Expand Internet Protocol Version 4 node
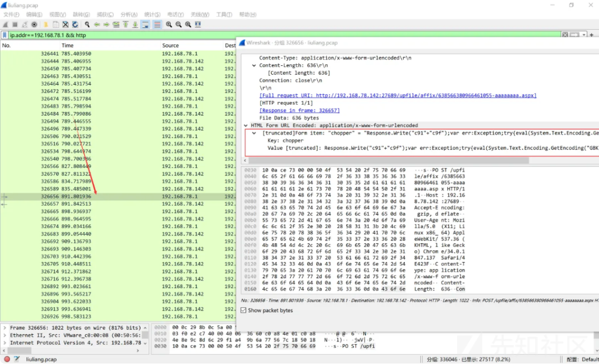 click(x=4, y=343)
